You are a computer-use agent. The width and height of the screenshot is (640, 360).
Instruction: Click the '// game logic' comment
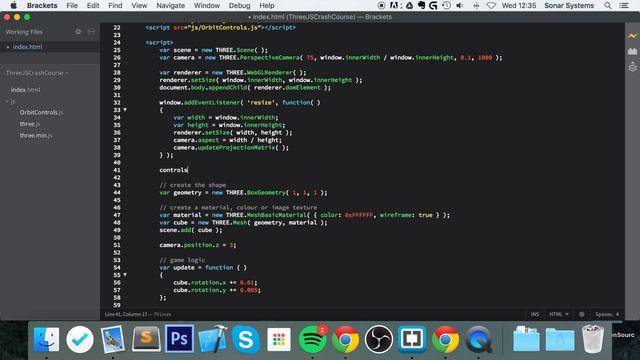182,260
